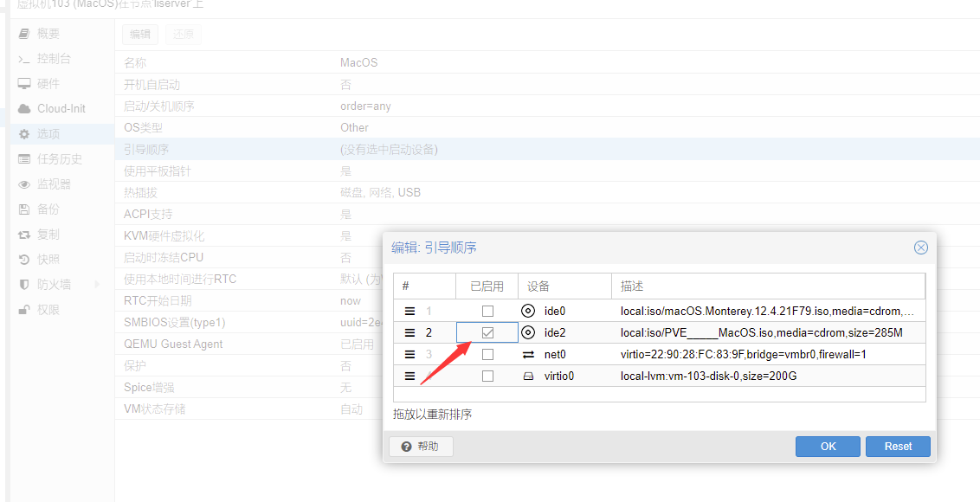
Task: Click the monitor icon beside 硬件
Action: pyautogui.click(x=24, y=84)
